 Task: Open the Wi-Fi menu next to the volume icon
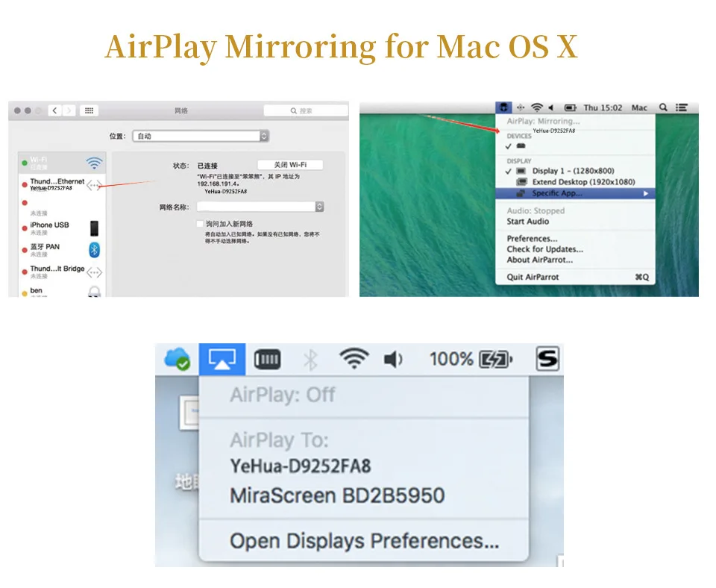point(354,359)
